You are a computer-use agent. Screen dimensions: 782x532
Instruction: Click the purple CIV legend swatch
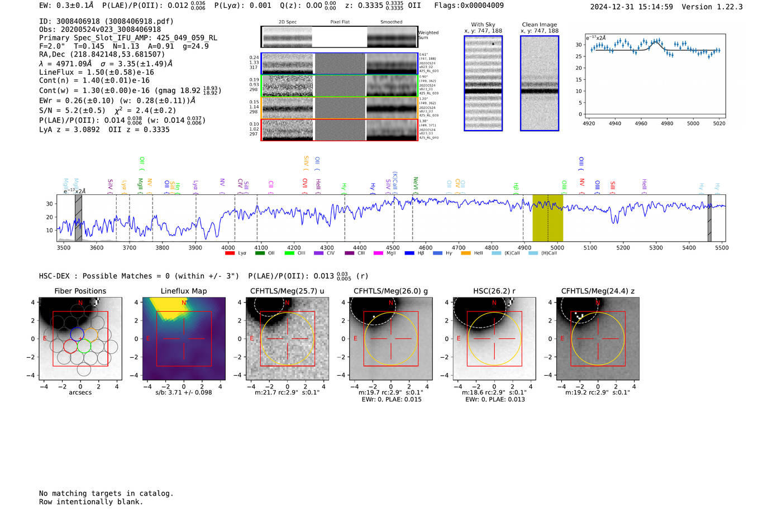[318, 253]
